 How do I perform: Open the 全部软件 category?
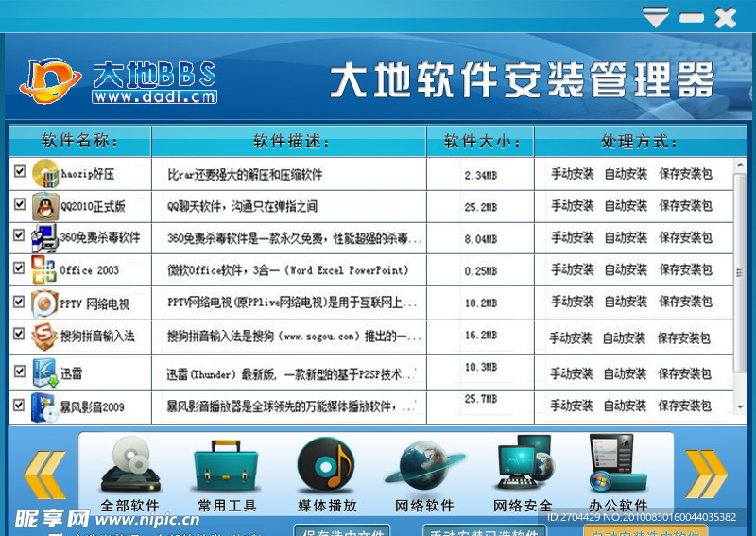pos(130,474)
